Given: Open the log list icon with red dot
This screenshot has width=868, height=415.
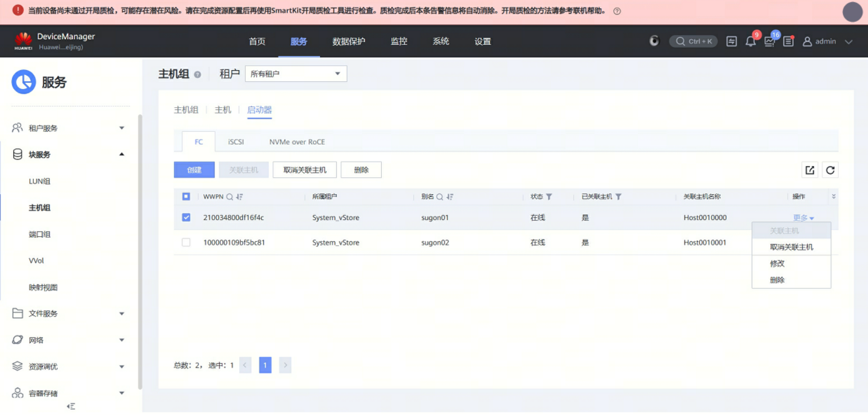Looking at the screenshot, I should (788, 41).
